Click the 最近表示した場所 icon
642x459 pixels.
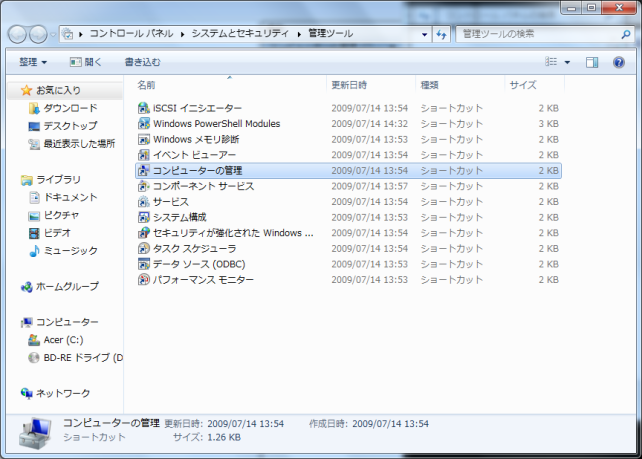point(34,144)
